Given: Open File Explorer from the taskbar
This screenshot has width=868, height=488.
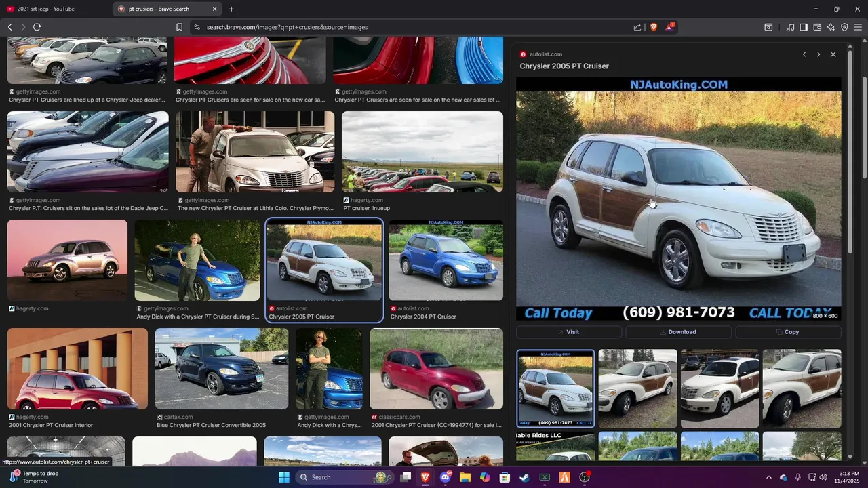Looking at the screenshot, I should pos(465,477).
